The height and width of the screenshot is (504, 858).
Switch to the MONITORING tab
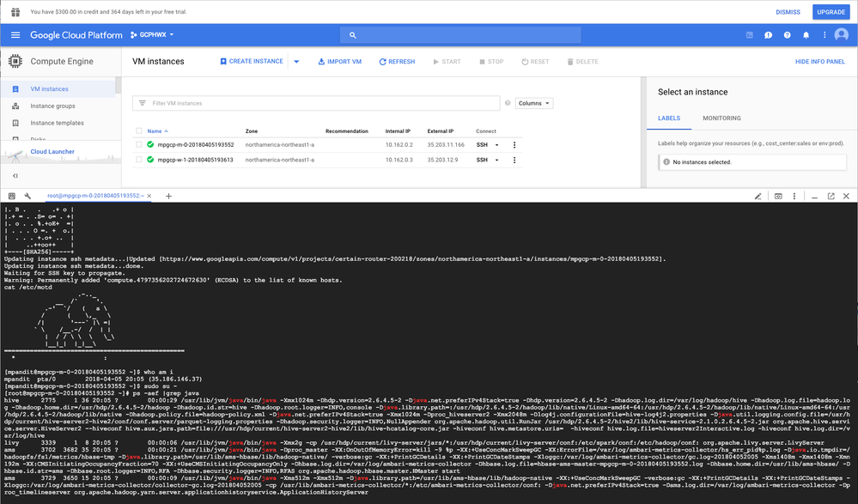coord(724,118)
